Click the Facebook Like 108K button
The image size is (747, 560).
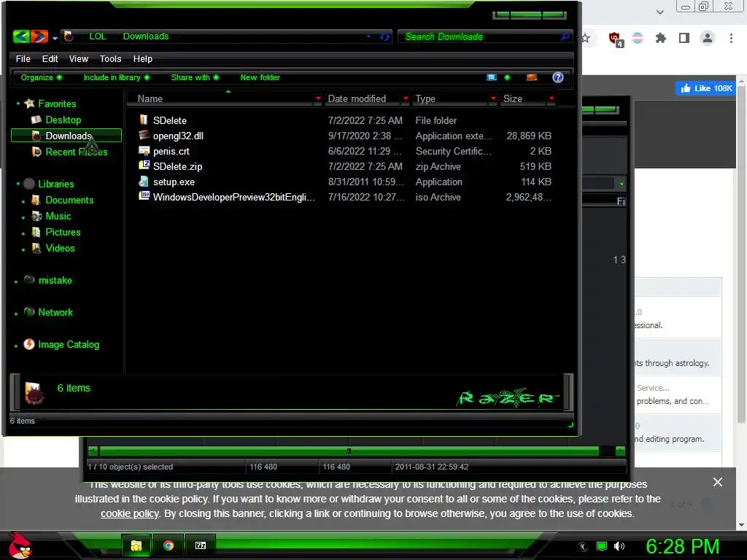[705, 88]
